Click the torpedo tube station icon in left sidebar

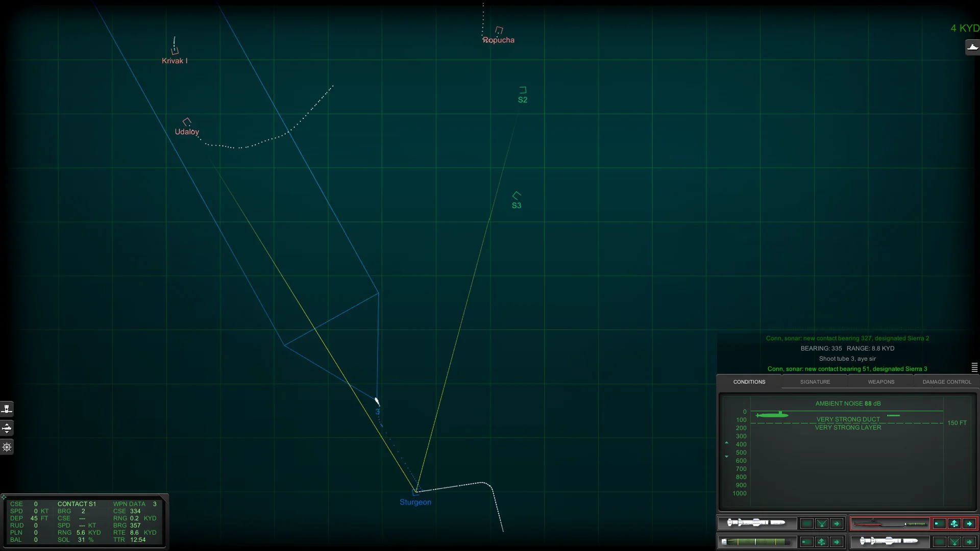(x=7, y=408)
